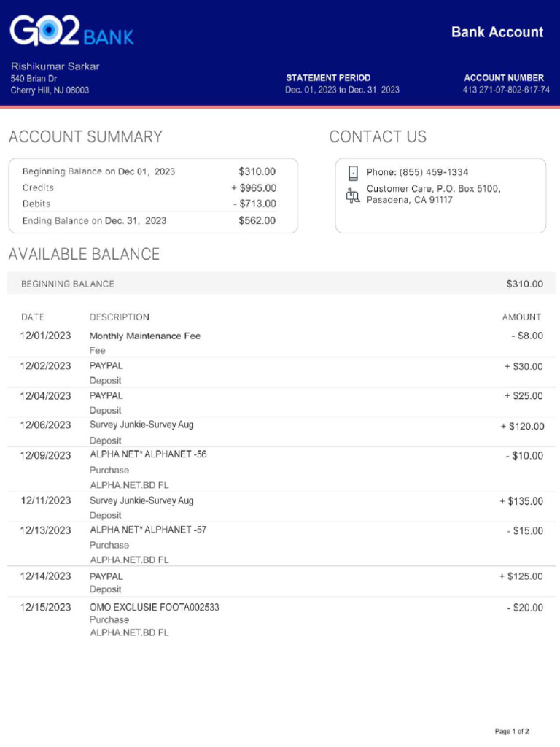Click the Page 1 of 2 indicator

511,731
